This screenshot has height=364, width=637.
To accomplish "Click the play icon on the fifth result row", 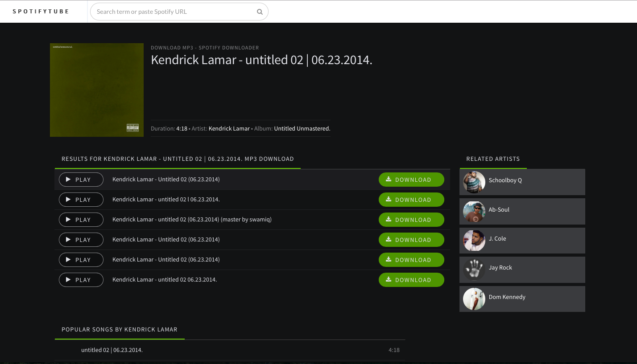I will click(x=69, y=259).
